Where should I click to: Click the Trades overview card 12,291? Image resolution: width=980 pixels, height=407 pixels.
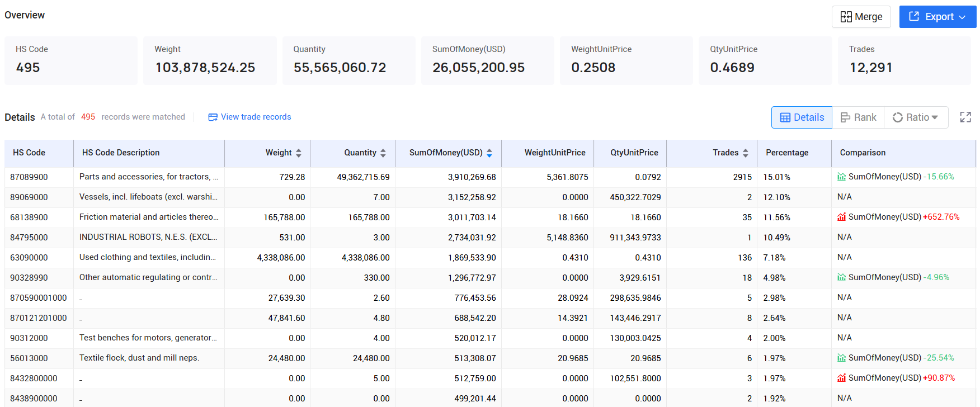904,60
